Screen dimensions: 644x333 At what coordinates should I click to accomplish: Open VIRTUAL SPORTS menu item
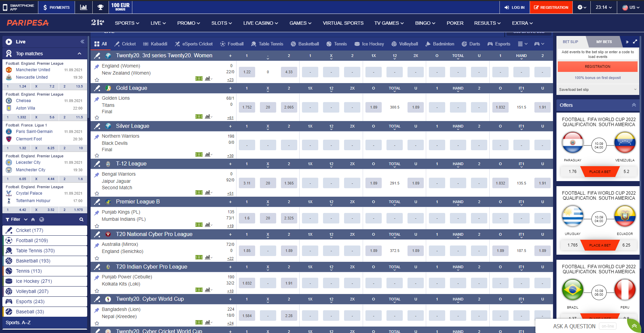(343, 23)
